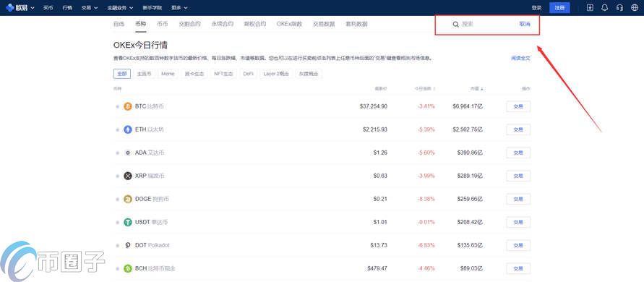Click the USDT coin icon
Screen dimensions: 644x282
[128, 222]
